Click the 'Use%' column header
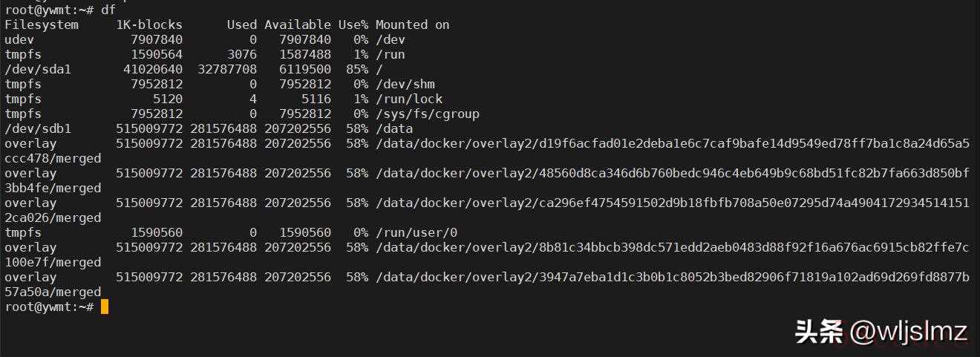Viewport: 980px width, 357px height. coord(353,24)
